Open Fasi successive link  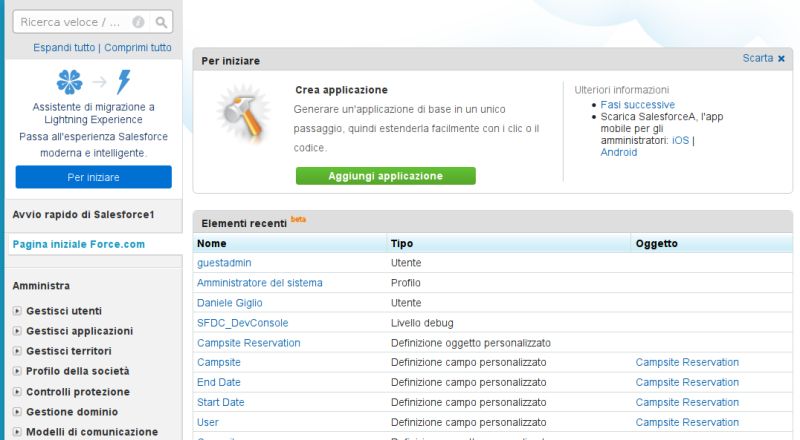coord(637,105)
